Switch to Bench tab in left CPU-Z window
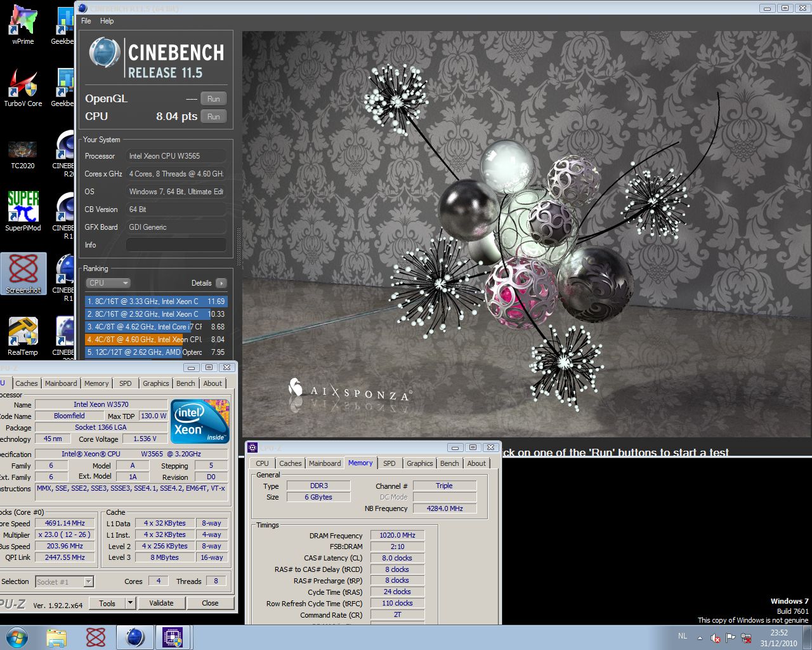The height and width of the screenshot is (650, 812). click(x=186, y=383)
